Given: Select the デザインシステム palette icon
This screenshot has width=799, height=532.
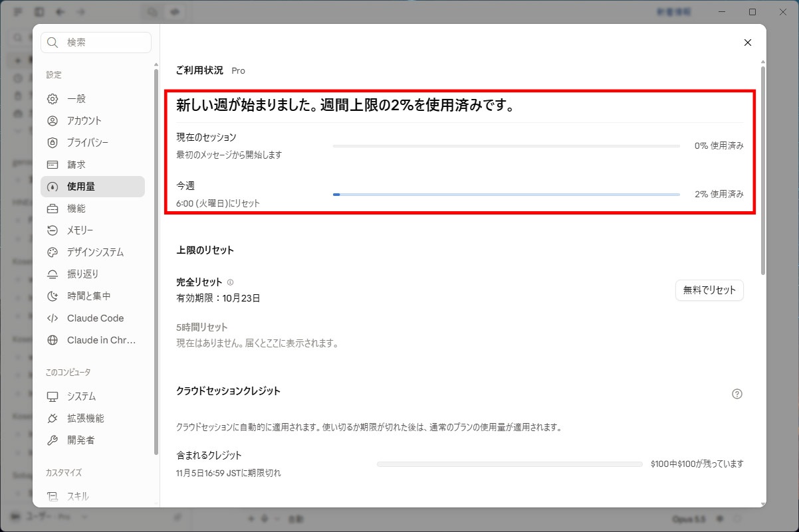Looking at the screenshot, I should (53, 252).
